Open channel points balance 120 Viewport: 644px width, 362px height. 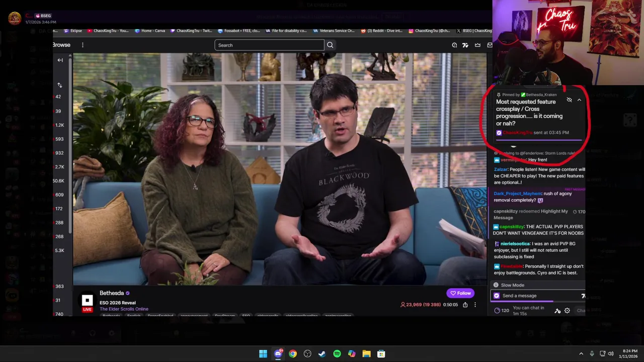[502, 311]
